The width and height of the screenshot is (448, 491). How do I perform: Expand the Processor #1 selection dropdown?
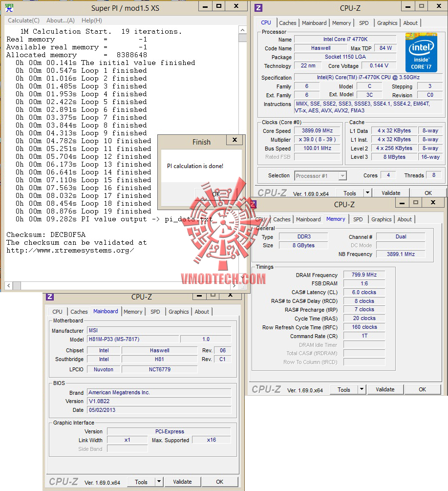click(x=343, y=176)
